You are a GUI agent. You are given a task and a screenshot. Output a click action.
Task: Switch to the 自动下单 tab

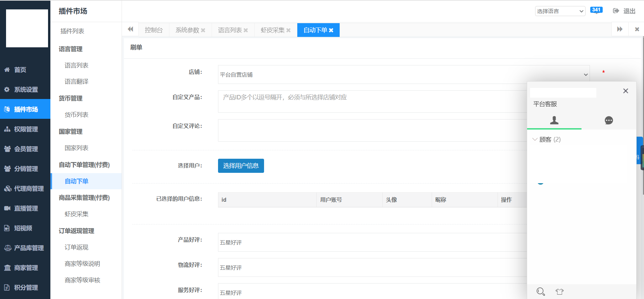pyautogui.click(x=315, y=30)
